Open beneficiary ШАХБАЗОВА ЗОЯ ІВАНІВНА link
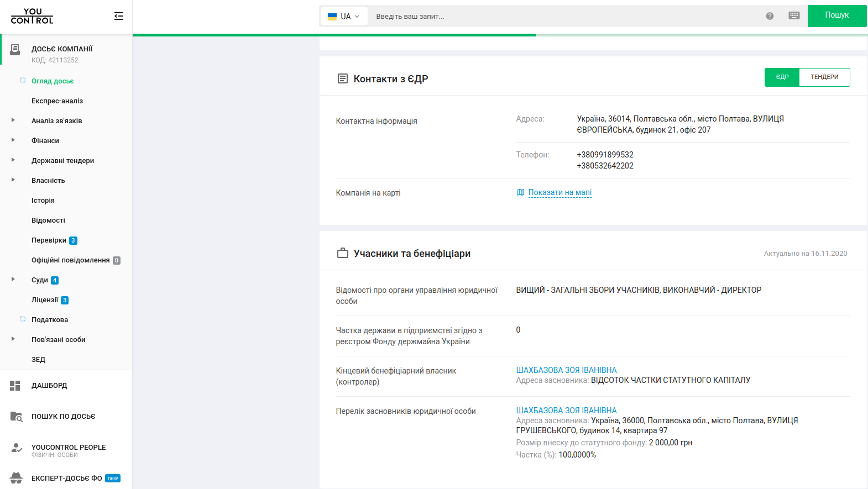Screen dimensions: 868x489 566,370
